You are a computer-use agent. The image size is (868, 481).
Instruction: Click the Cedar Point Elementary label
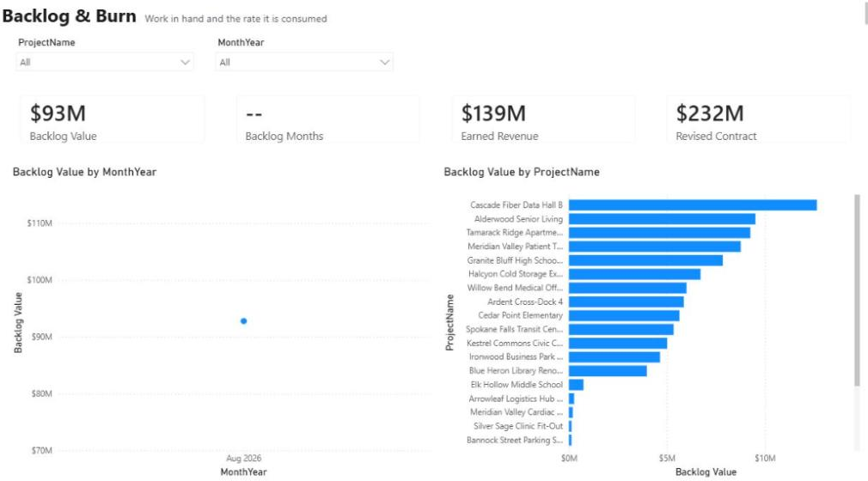[x=520, y=315]
